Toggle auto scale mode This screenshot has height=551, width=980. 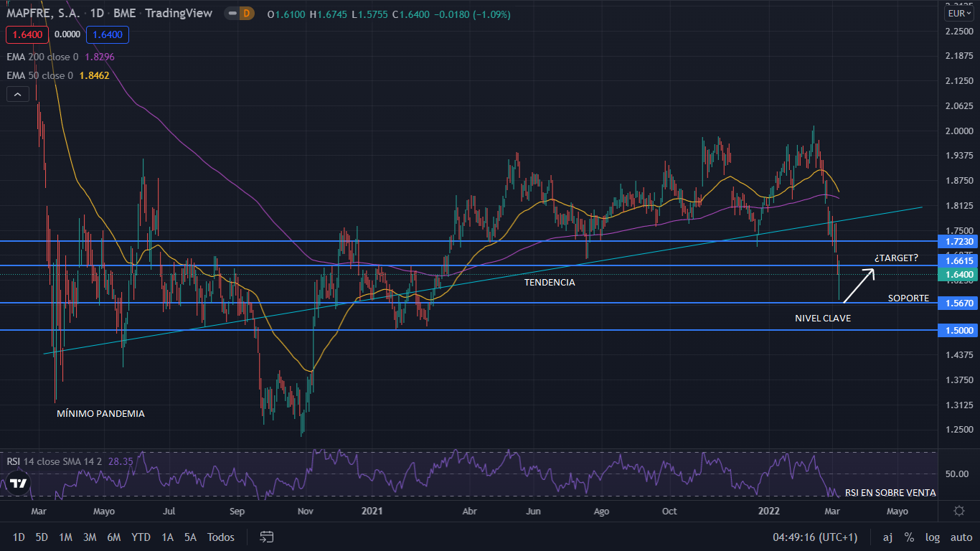pos(961,537)
